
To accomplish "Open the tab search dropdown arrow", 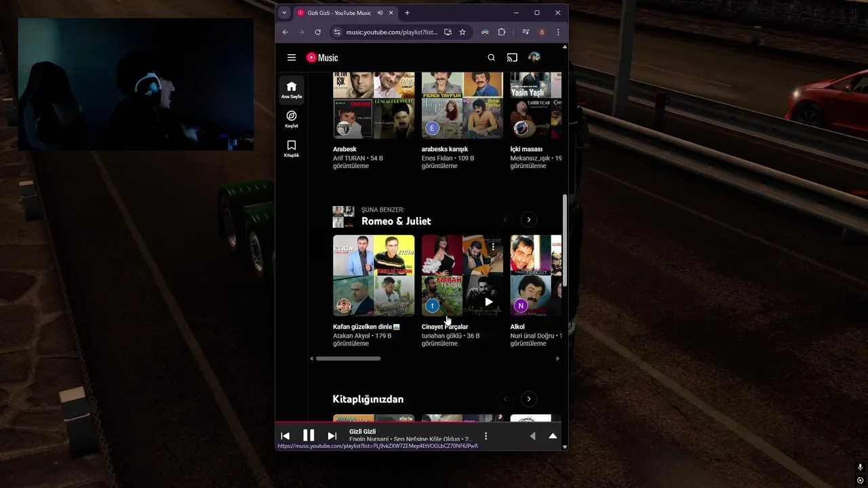I will pyautogui.click(x=284, y=13).
